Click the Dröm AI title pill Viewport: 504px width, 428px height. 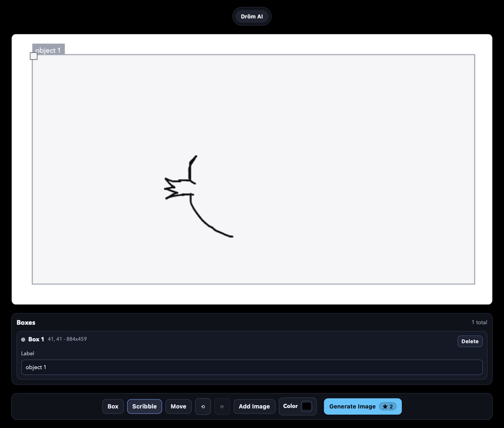[252, 17]
